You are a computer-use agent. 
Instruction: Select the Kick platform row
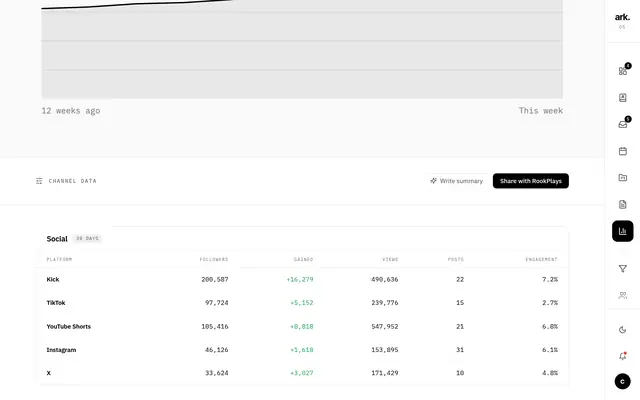coord(302,280)
